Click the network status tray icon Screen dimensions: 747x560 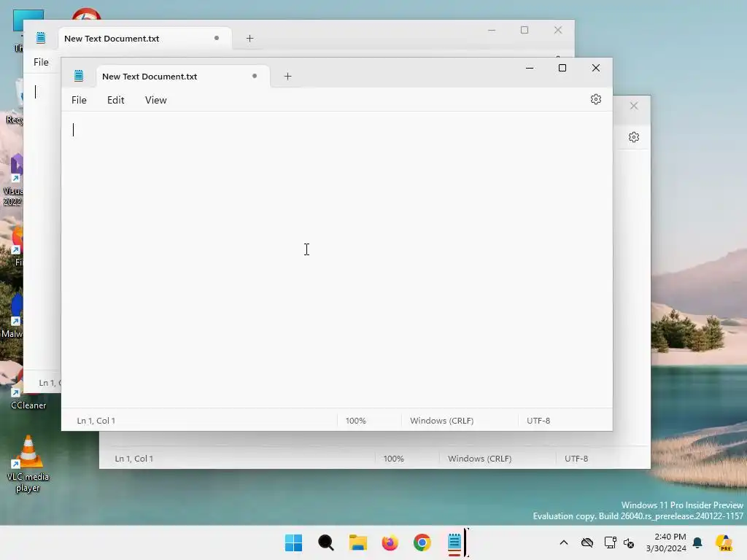point(611,542)
